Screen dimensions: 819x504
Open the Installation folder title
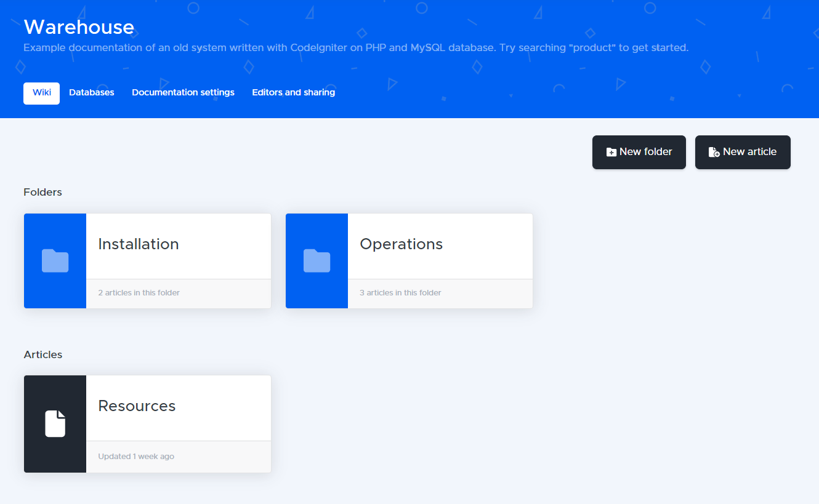(x=139, y=244)
